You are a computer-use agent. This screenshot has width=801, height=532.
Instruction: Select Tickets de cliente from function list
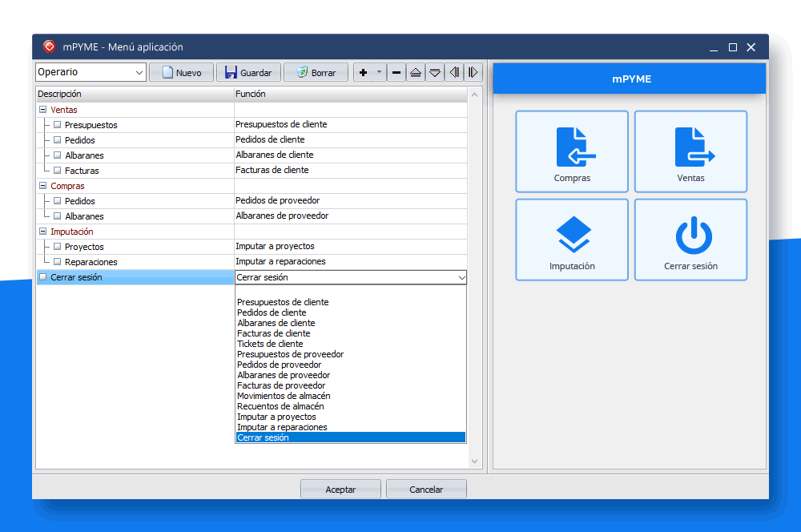(270, 344)
